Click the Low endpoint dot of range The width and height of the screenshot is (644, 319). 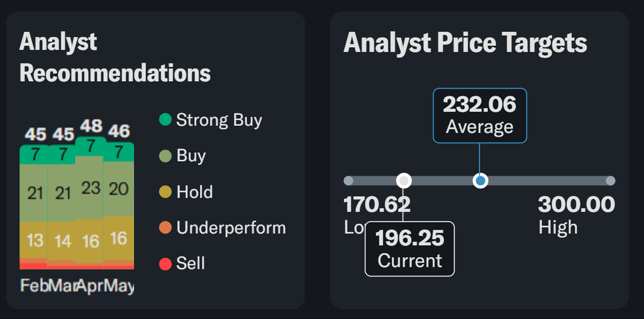coord(348,181)
